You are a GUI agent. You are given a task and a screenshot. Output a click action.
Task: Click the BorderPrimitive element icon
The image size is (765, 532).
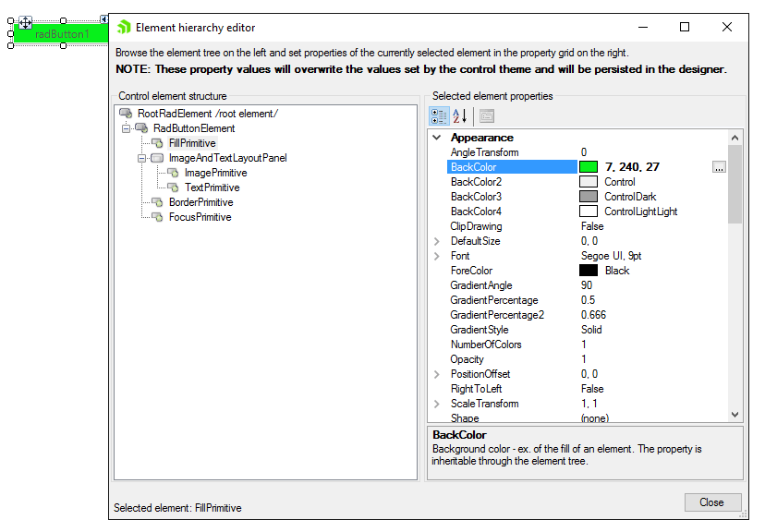156,202
